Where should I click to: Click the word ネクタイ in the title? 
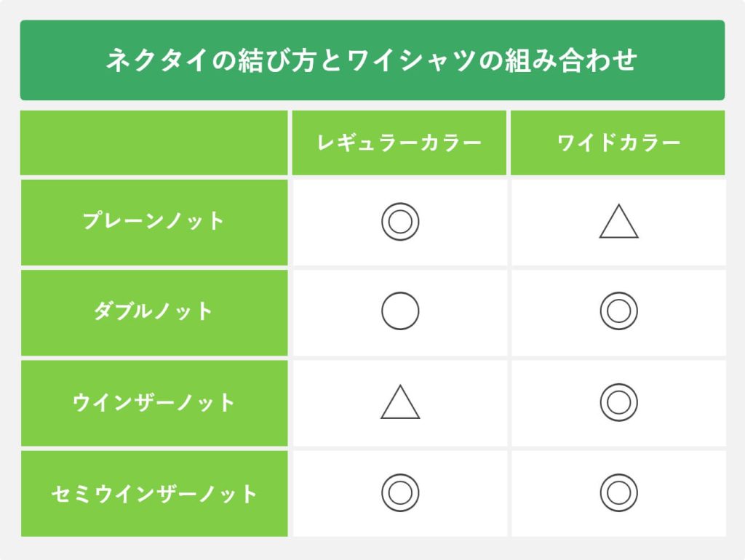[146, 60]
